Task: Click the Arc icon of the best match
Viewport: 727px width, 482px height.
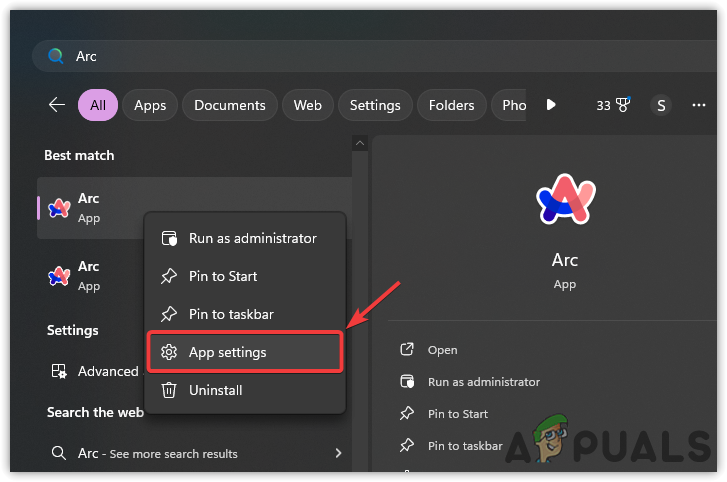Action: coord(59,208)
